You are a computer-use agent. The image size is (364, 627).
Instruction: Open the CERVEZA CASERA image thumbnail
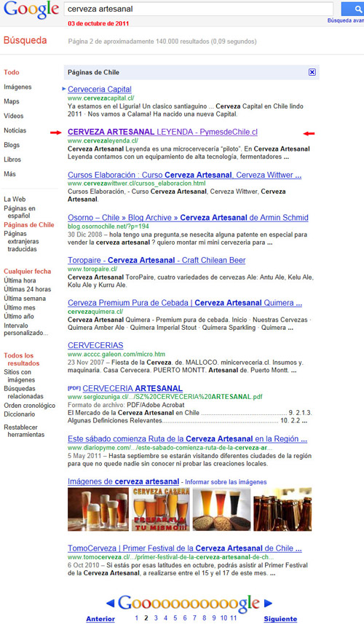(x=161, y=509)
